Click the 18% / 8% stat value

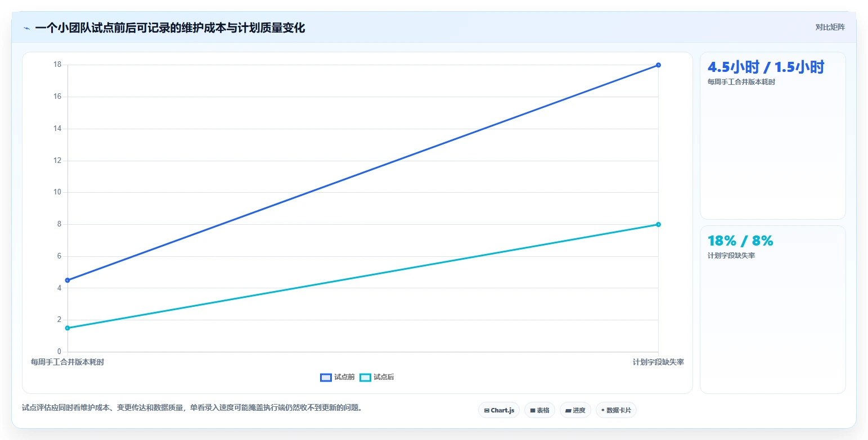pyautogui.click(x=740, y=241)
